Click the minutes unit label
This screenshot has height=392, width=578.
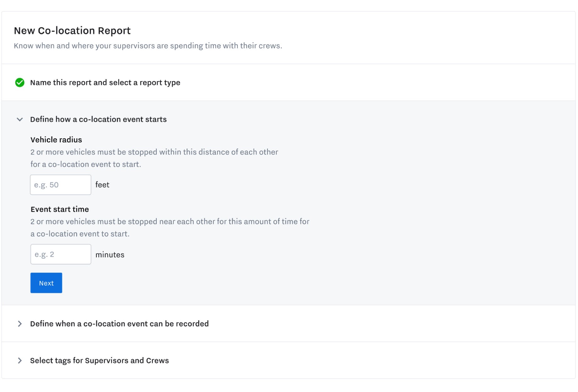coord(110,255)
